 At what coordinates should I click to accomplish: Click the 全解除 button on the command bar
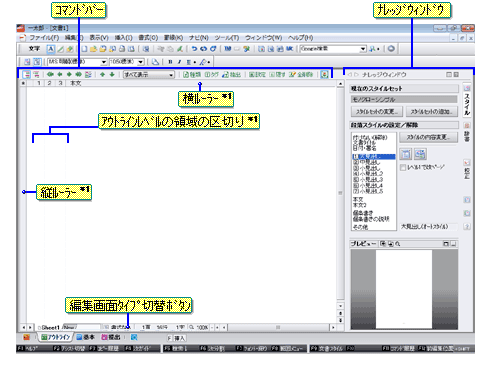point(301,74)
